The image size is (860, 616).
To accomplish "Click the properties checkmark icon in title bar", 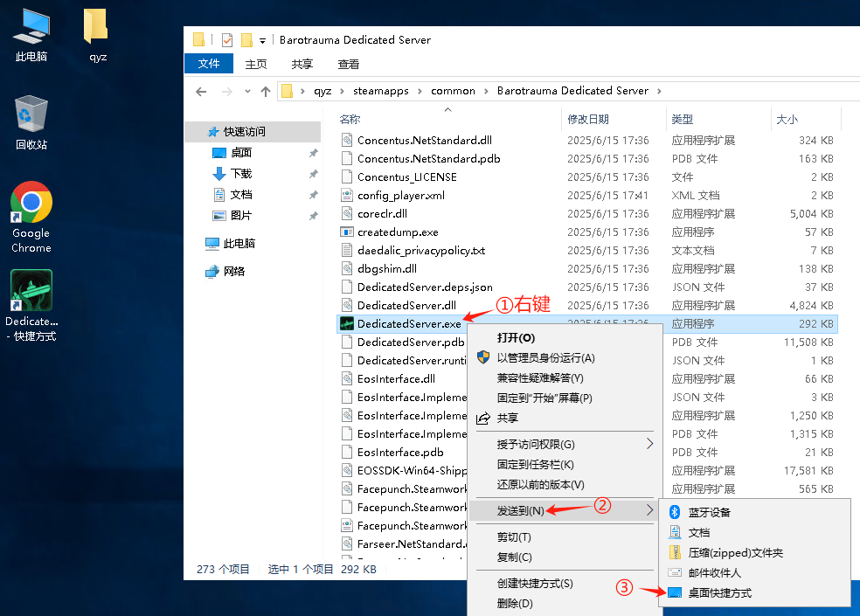I will point(227,40).
